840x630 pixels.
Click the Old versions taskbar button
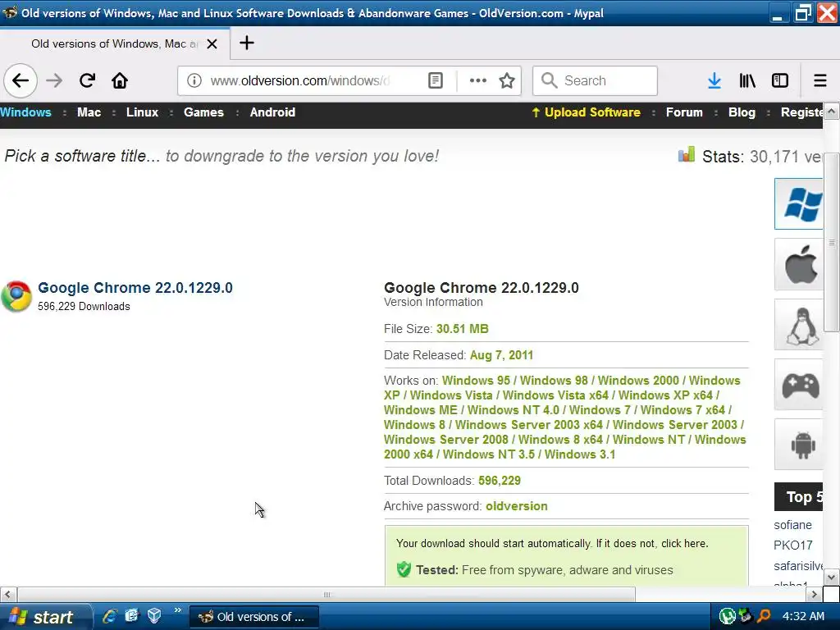pos(254,617)
